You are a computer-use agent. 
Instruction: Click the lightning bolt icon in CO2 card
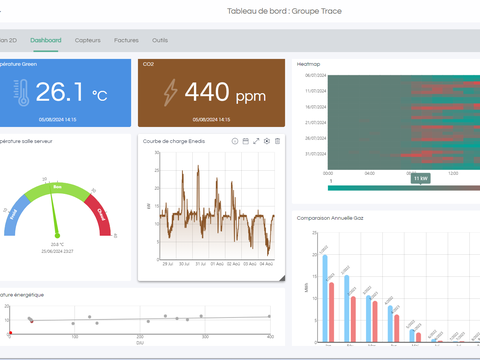coord(170,93)
